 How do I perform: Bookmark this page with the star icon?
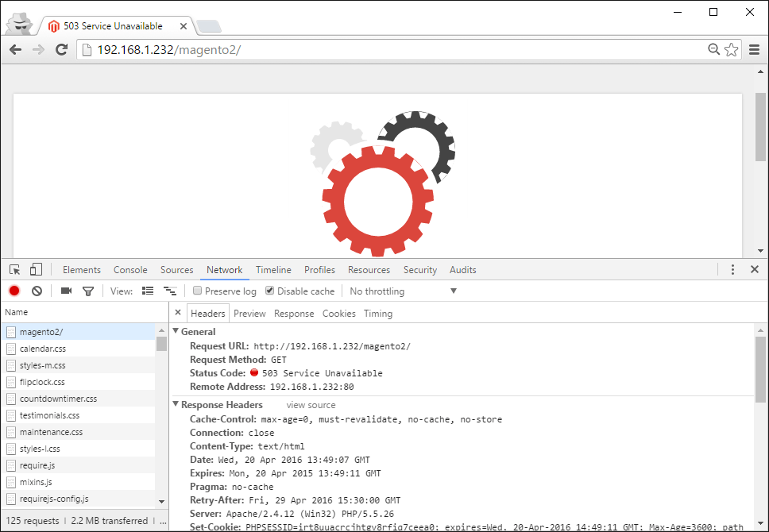[731, 49]
